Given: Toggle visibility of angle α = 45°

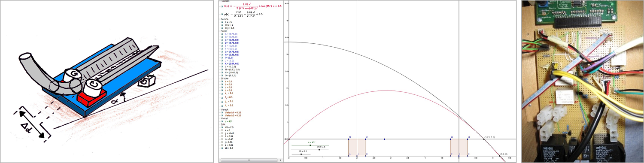Looking at the screenshot, I should point(222,121).
